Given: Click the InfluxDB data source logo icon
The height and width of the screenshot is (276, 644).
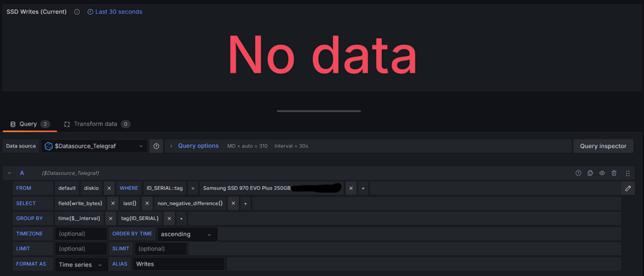Looking at the screenshot, I should (x=48, y=146).
